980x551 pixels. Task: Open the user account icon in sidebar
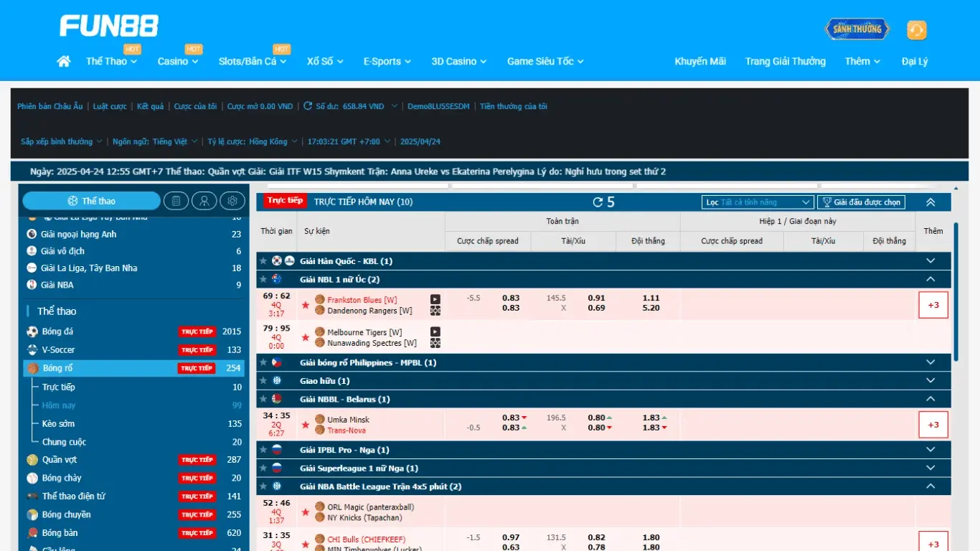[x=204, y=201]
